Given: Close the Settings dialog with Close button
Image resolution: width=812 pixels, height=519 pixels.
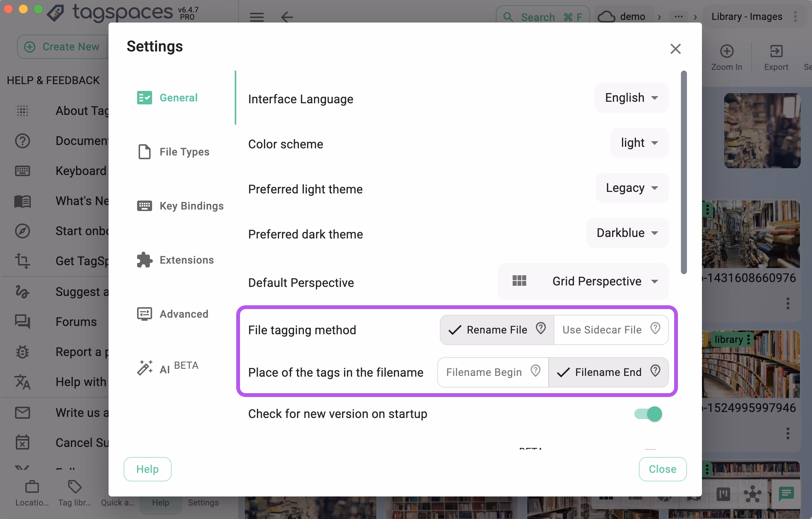Looking at the screenshot, I should pos(662,469).
